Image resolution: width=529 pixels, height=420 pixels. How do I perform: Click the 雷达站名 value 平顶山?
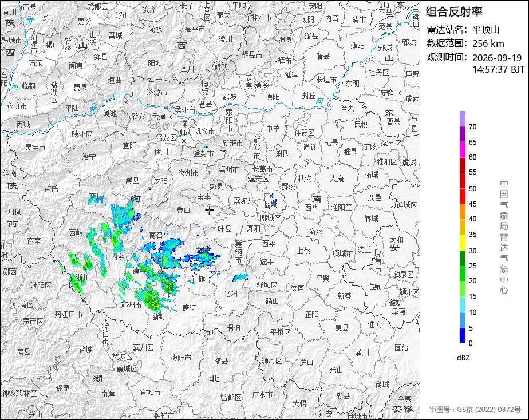point(485,30)
